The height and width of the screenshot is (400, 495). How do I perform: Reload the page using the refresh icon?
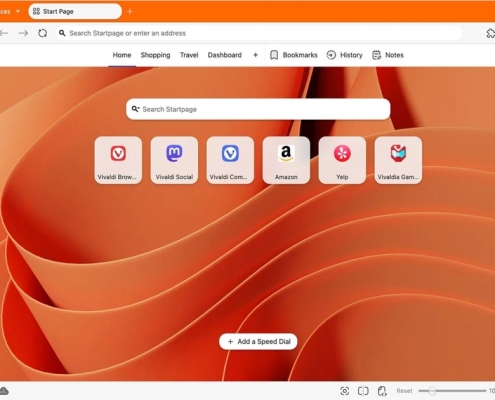click(42, 33)
